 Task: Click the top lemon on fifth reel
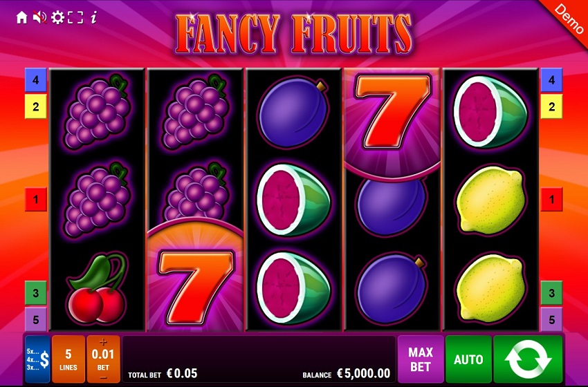point(491,200)
